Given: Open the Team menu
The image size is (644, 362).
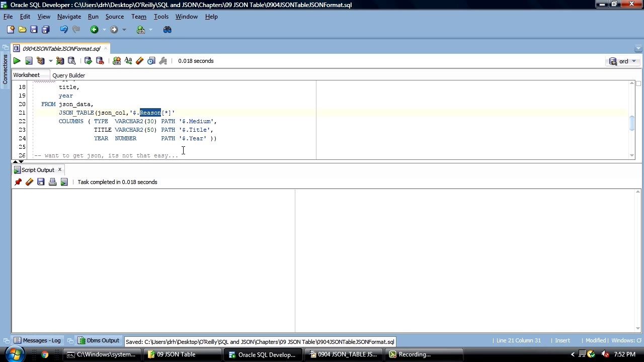Looking at the screenshot, I should tap(139, 17).
